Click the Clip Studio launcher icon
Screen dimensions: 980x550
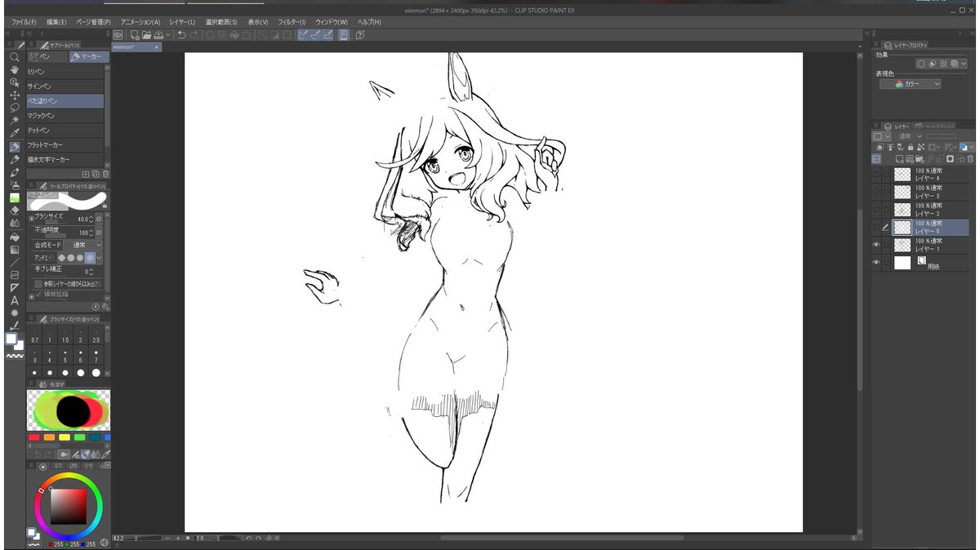point(118,35)
